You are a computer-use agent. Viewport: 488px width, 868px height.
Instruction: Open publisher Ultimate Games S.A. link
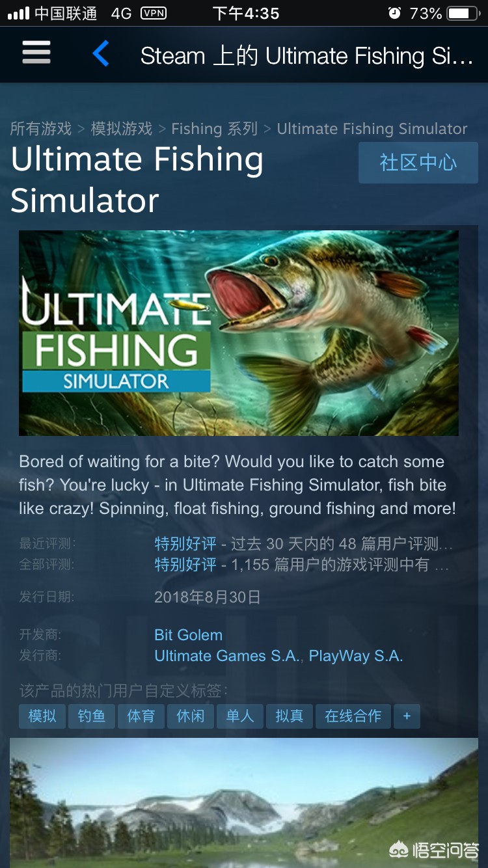tap(226, 656)
